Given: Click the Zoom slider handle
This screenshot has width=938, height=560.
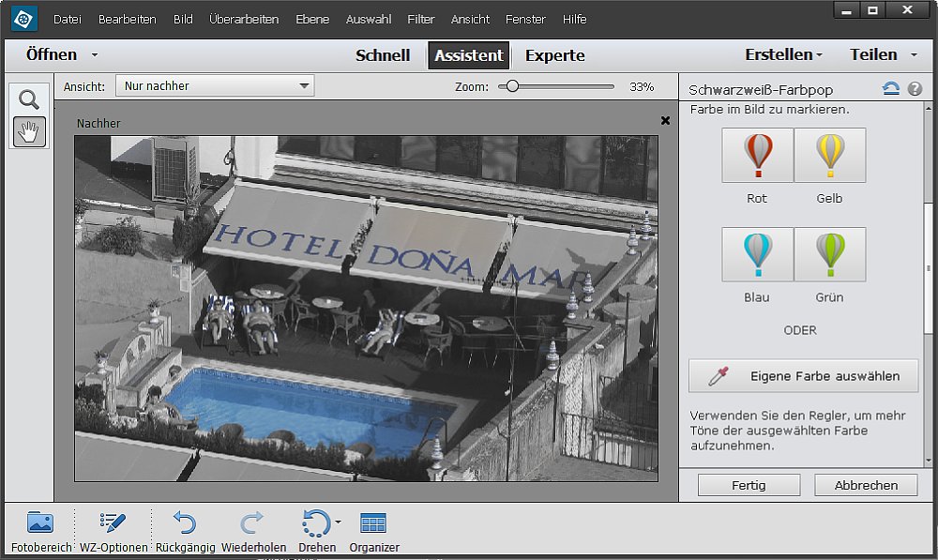Looking at the screenshot, I should (x=512, y=86).
